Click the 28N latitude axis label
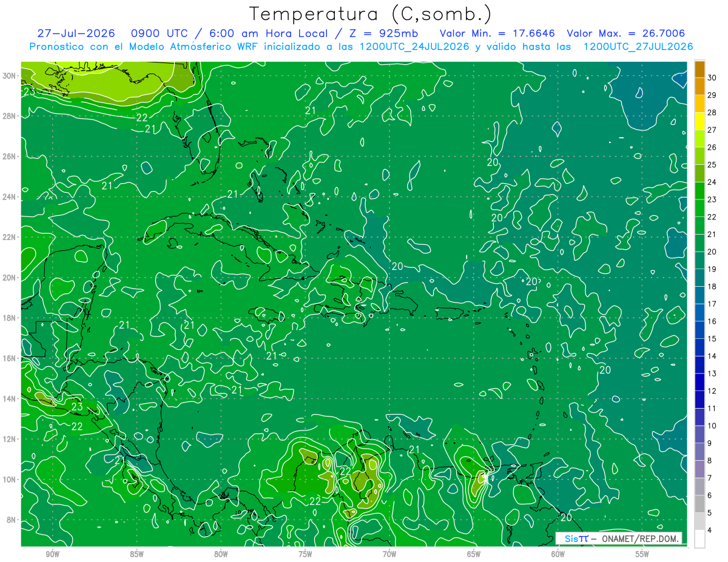 pos(10,116)
